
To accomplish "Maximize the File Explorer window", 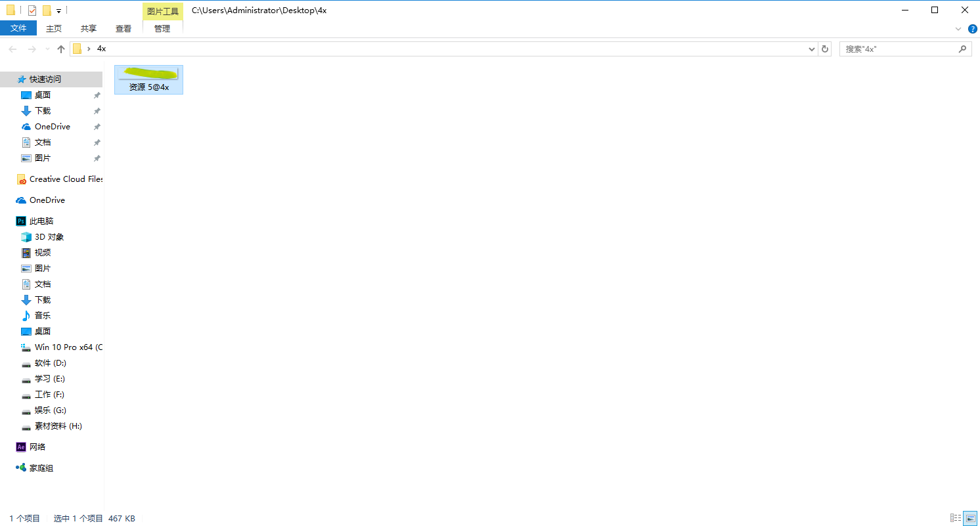I will point(935,10).
